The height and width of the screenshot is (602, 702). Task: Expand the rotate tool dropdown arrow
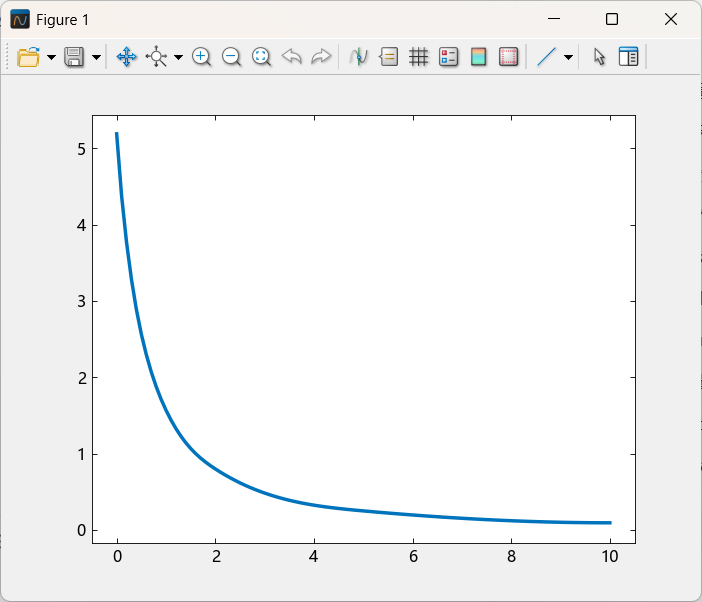(x=178, y=57)
